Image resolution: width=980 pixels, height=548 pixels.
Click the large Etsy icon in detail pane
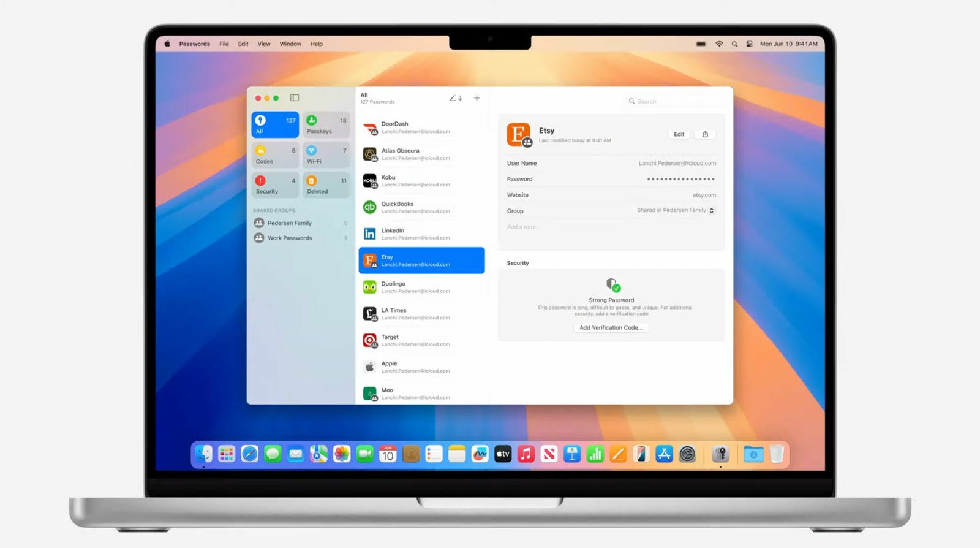tap(519, 135)
